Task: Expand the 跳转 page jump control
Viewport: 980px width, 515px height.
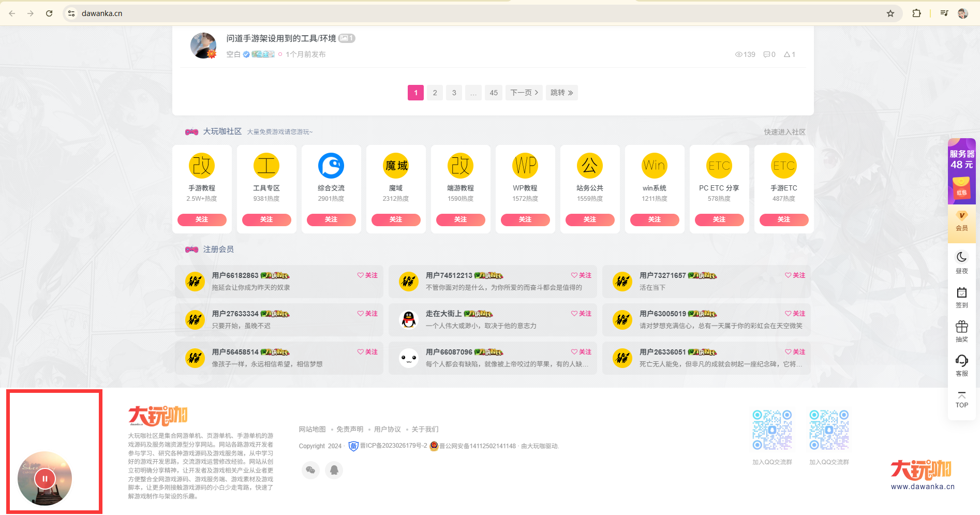Action: (561, 93)
